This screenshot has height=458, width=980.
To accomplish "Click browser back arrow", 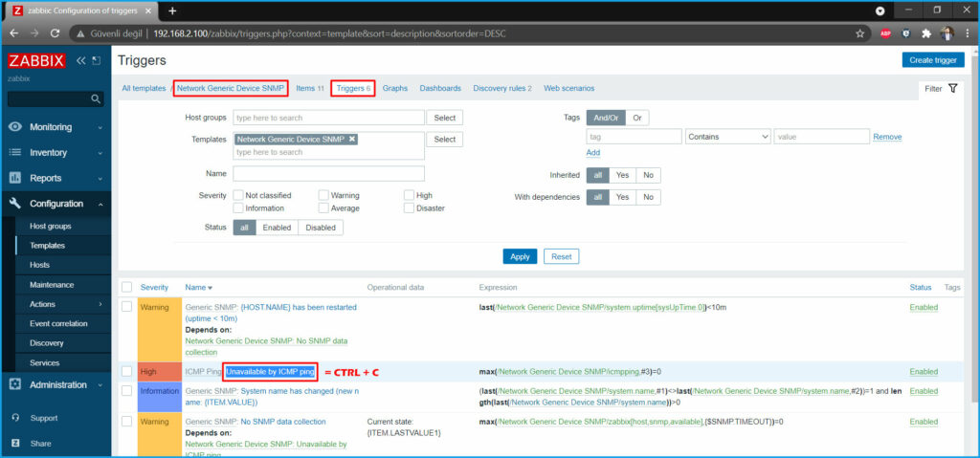I will 13,33.
